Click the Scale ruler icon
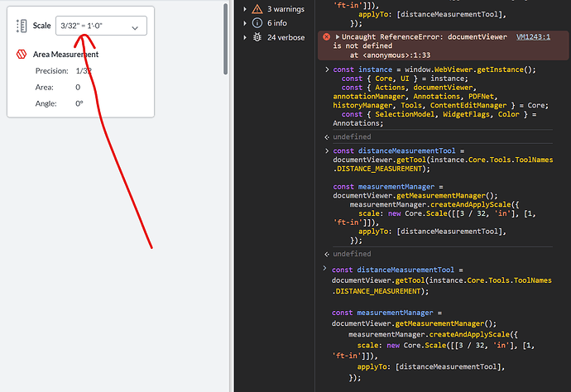 tap(22, 27)
